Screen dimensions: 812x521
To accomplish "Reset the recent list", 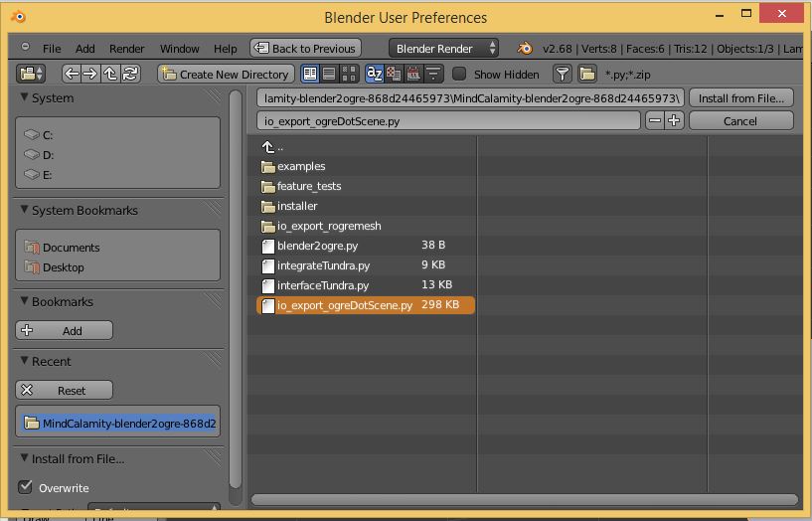I will pyautogui.click(x=65, y=390).
